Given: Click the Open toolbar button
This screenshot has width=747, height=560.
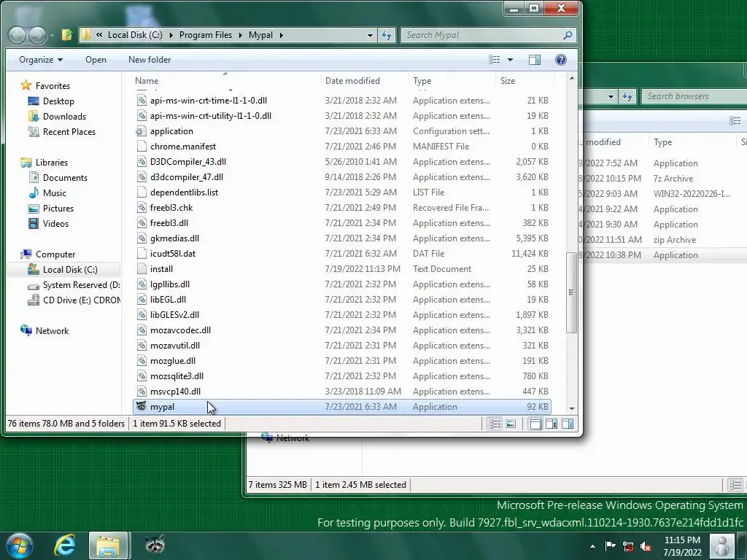Looking at the screenshot, I should click(96, 60).
